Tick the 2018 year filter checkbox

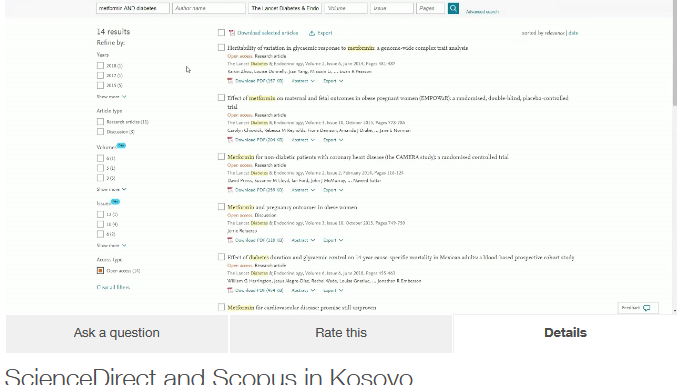100,65
